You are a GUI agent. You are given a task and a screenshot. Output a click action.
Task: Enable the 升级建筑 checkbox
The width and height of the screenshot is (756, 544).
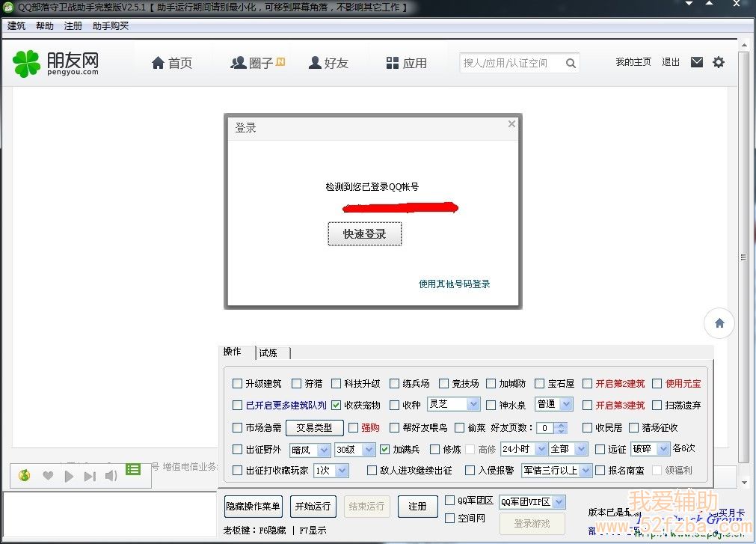tap(238, 384)
